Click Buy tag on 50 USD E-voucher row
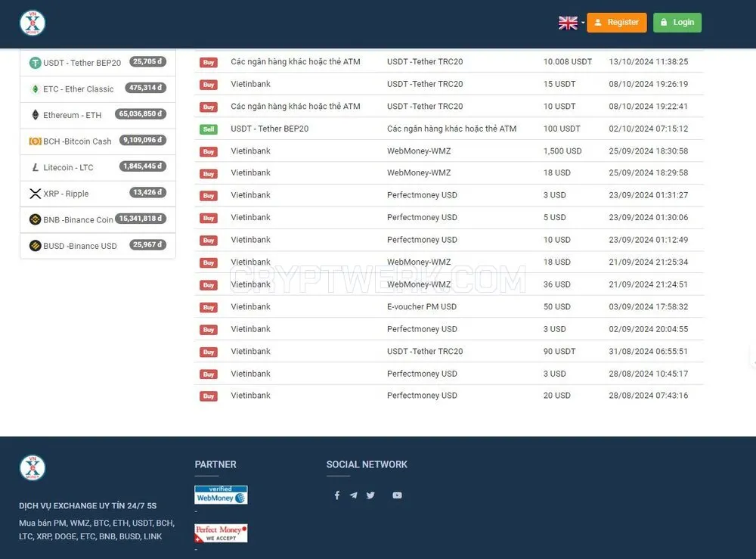This screenshot has width=756, height=559. tap(209, 307)
